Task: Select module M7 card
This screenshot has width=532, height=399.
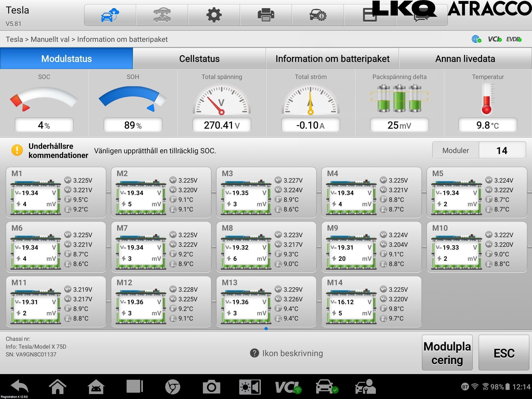Action: click(161, 247)
